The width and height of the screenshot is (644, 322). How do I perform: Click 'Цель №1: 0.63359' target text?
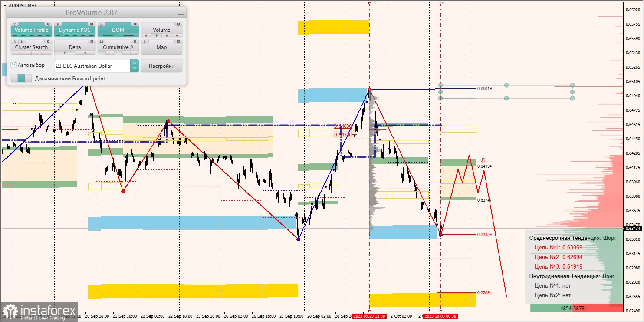click(x=558, y=247)
